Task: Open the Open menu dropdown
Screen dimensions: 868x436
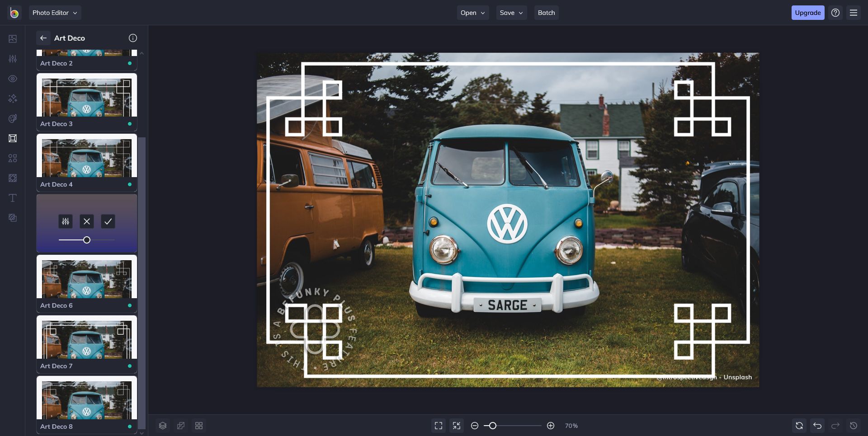Action: pos(472,13)
